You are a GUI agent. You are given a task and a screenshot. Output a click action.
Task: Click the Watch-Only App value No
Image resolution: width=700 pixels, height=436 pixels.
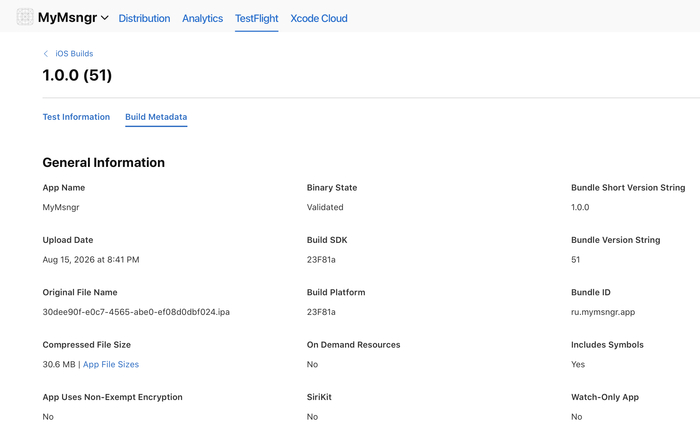pyautogui.click(x=576, y=417)
